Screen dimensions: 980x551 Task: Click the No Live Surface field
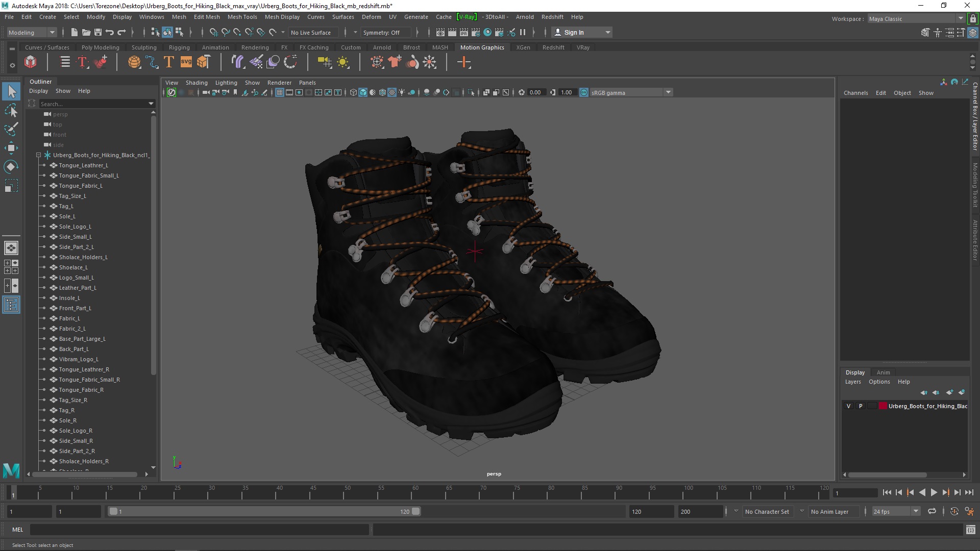coord(314,32)
